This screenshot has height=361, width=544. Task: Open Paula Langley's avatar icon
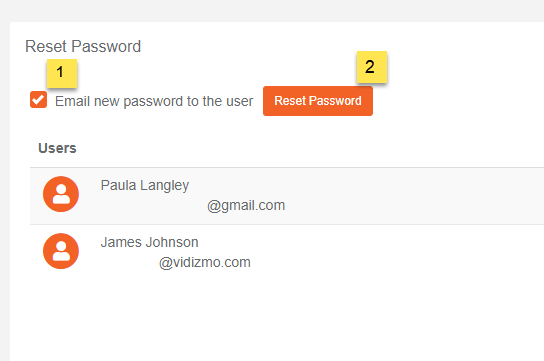point(61,194)
